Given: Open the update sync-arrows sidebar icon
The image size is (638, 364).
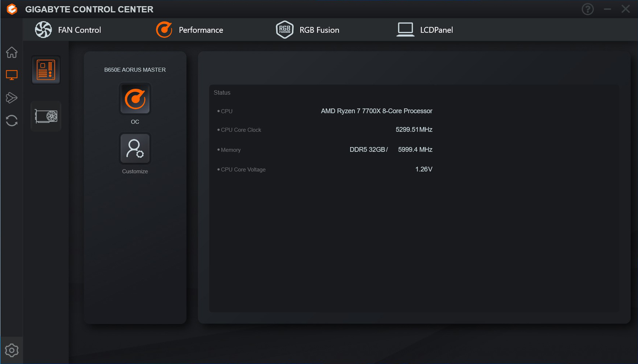Looking at the screenshot, I should (x=12, y=120).
